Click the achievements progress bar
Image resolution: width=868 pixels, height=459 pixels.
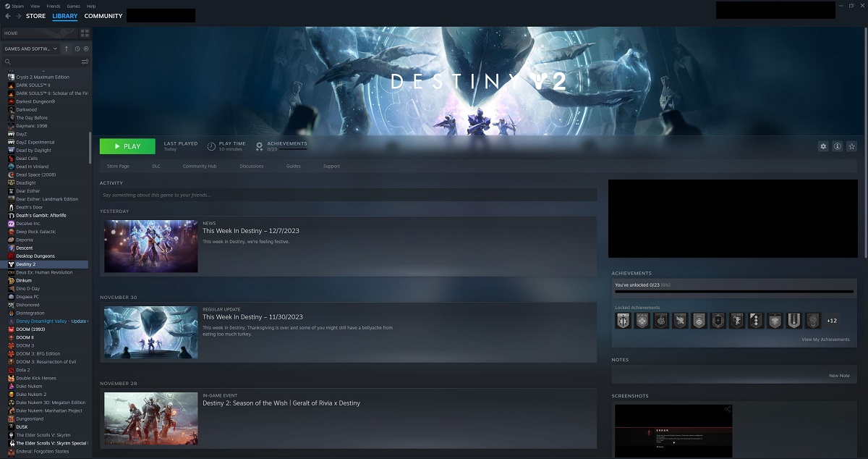(733, 292)
